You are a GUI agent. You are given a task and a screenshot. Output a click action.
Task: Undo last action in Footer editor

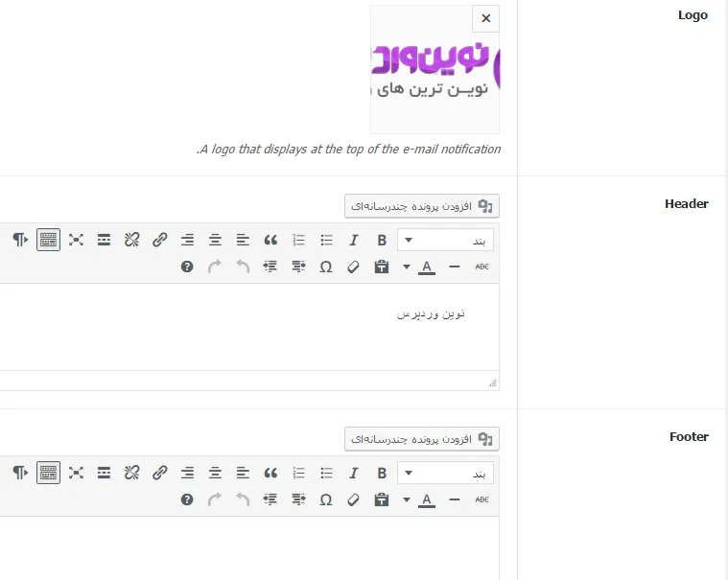(x=243, y=499)
